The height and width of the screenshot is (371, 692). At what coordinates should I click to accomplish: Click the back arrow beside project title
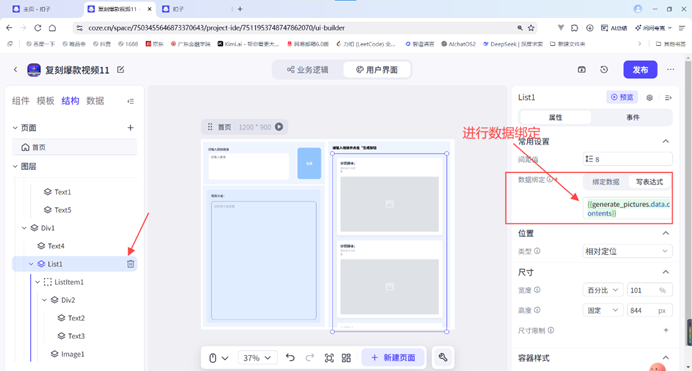tap(16, 70)
